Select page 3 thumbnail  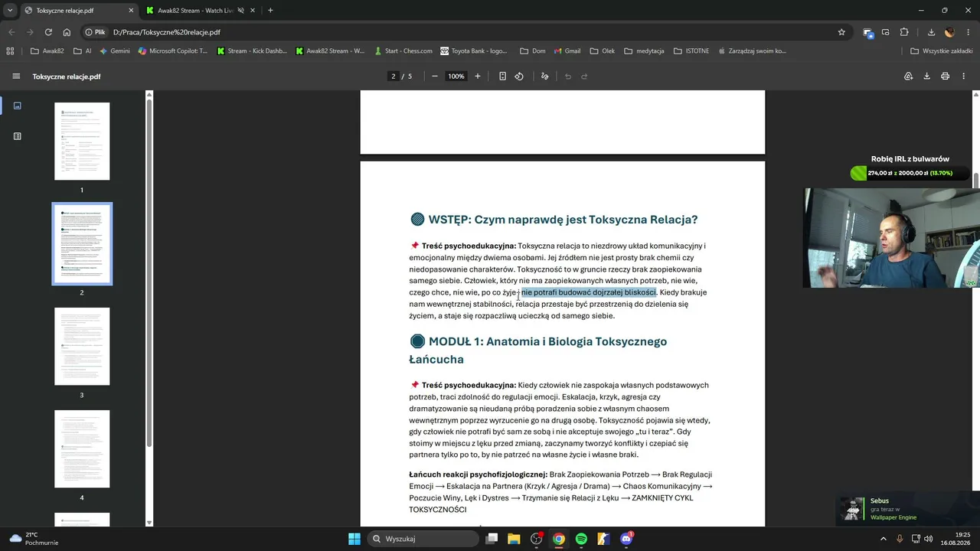(x=82, y=347)
